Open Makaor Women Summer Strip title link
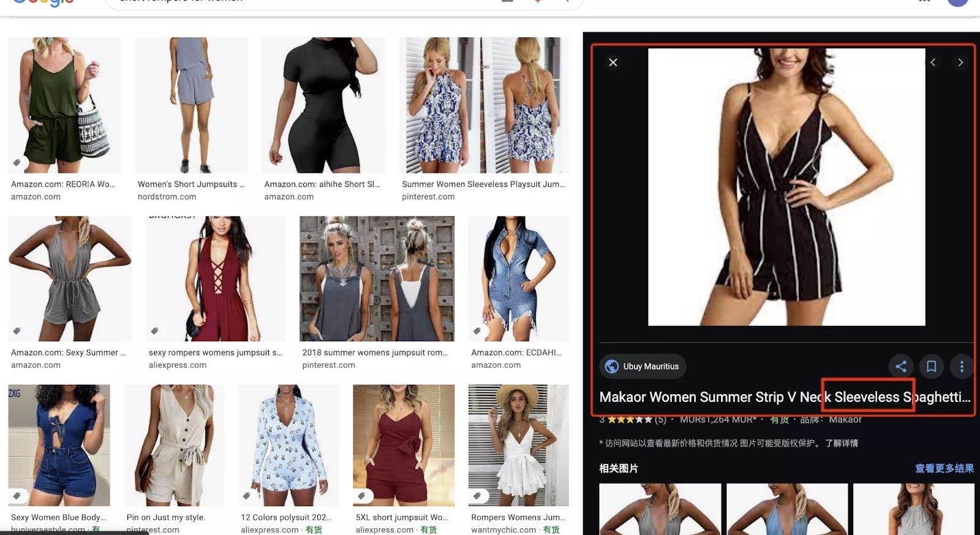Viewport: 980px width, 535px height. 785,397
